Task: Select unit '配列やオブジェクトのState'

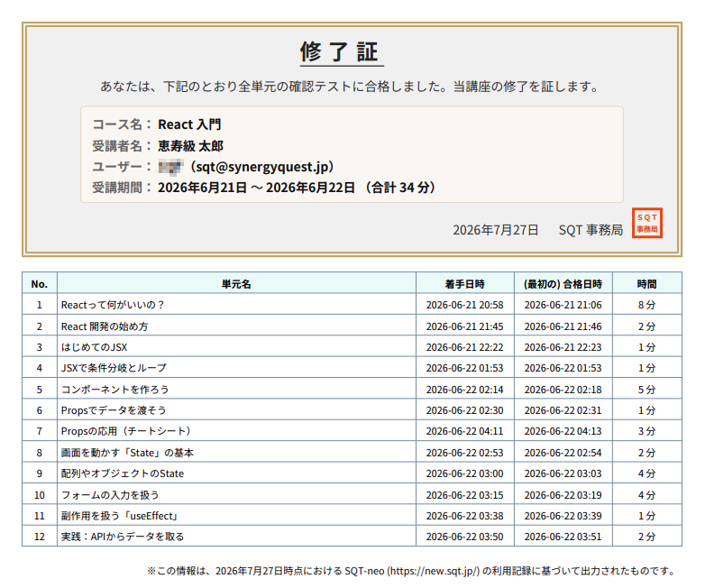Action: tap(123, 473)
